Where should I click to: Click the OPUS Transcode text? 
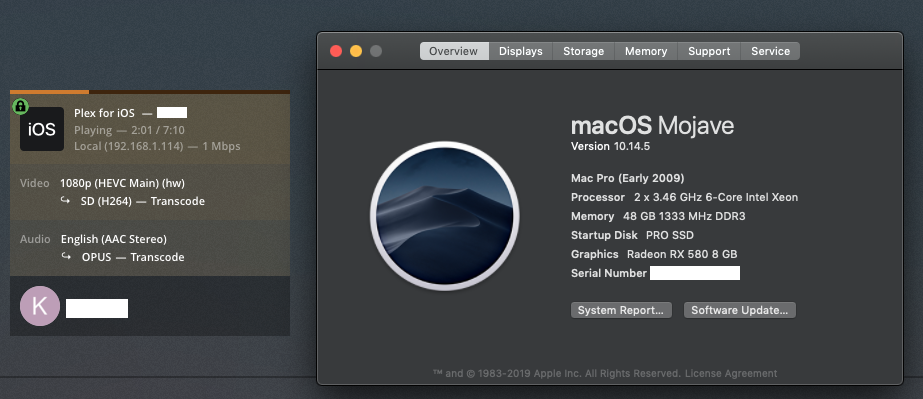click(x=133, y=257)
